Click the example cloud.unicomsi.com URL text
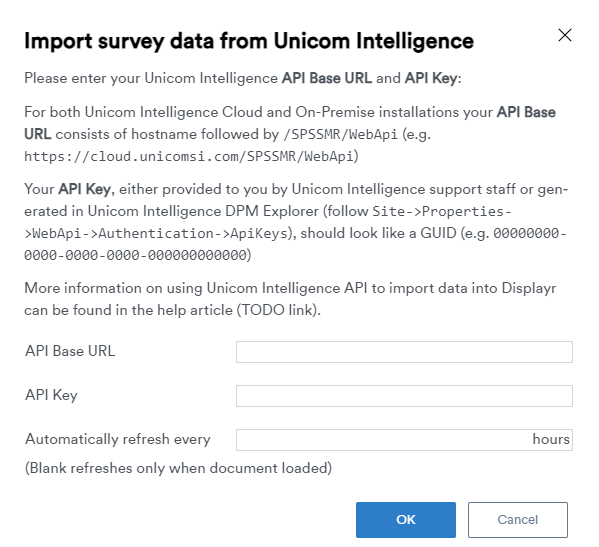Image resolution: width=599 pixels, height=547 pixels. tap(189, 156)
